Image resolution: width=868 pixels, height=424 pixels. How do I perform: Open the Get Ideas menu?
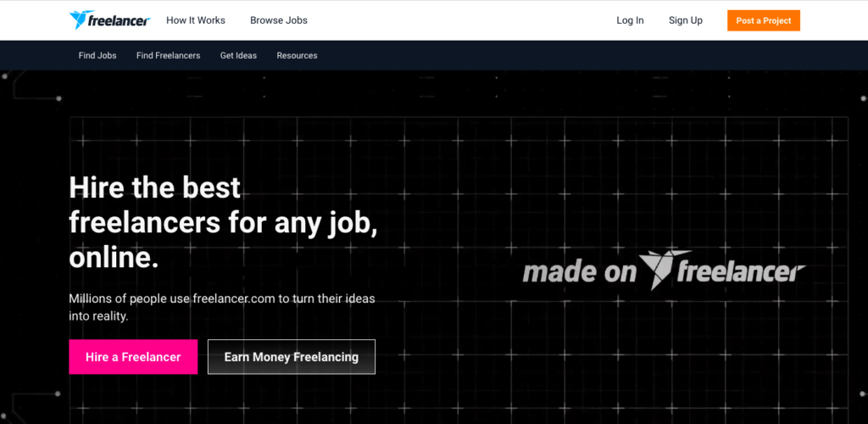tap(238, 55)
